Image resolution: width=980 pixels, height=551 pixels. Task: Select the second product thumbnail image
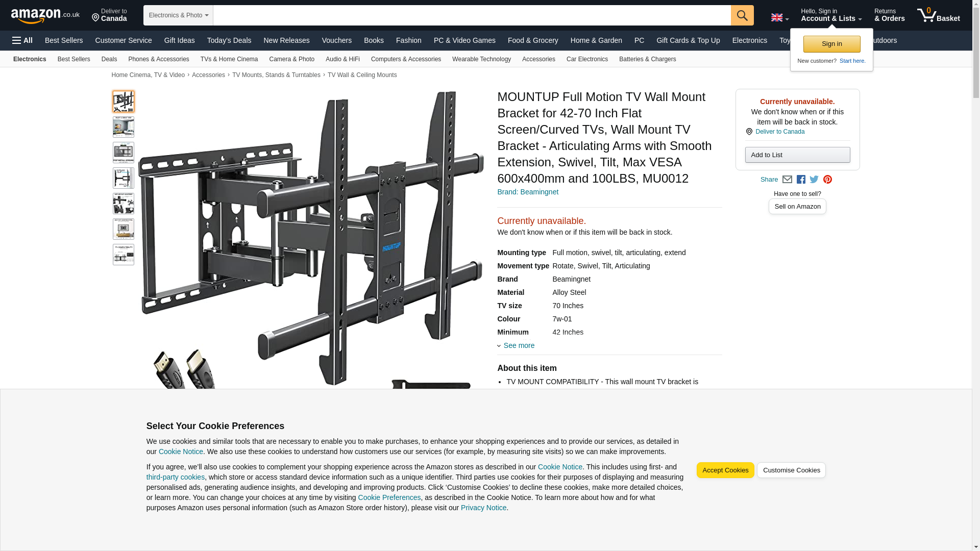click(124, 127)
